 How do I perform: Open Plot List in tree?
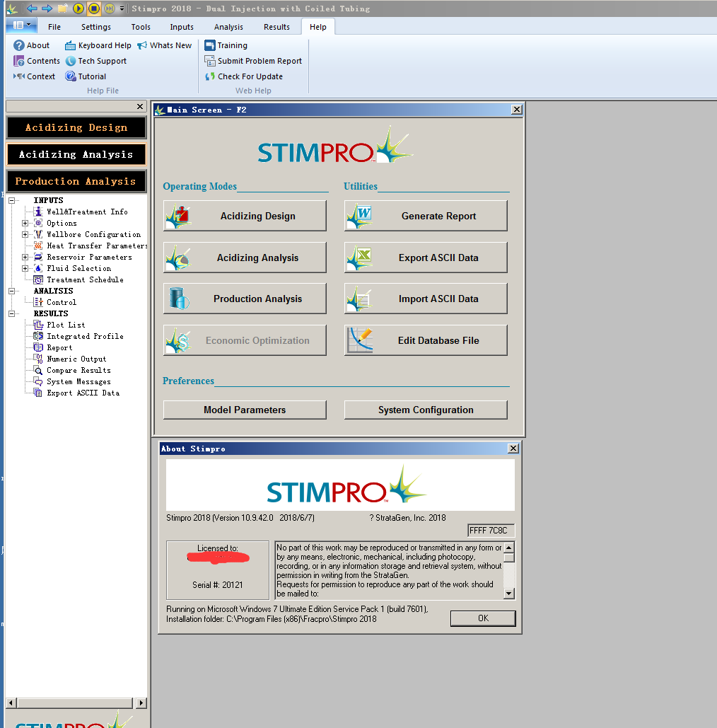[66, 325]
